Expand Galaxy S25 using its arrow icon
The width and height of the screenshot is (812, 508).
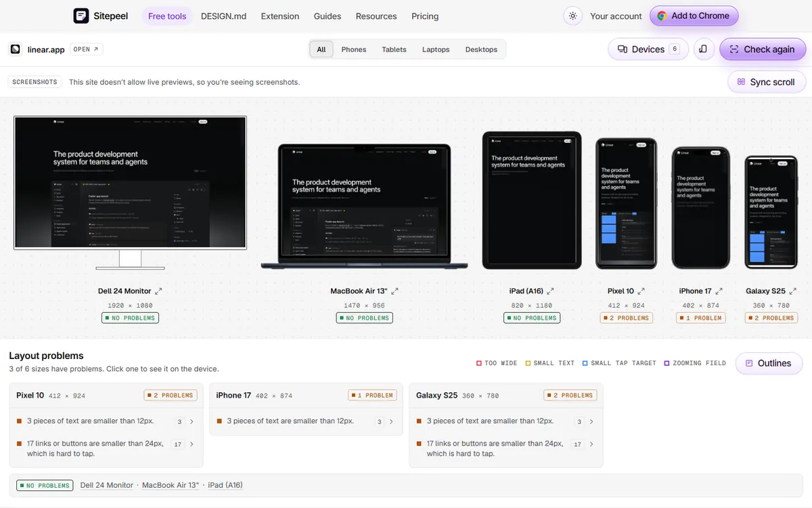793,291
